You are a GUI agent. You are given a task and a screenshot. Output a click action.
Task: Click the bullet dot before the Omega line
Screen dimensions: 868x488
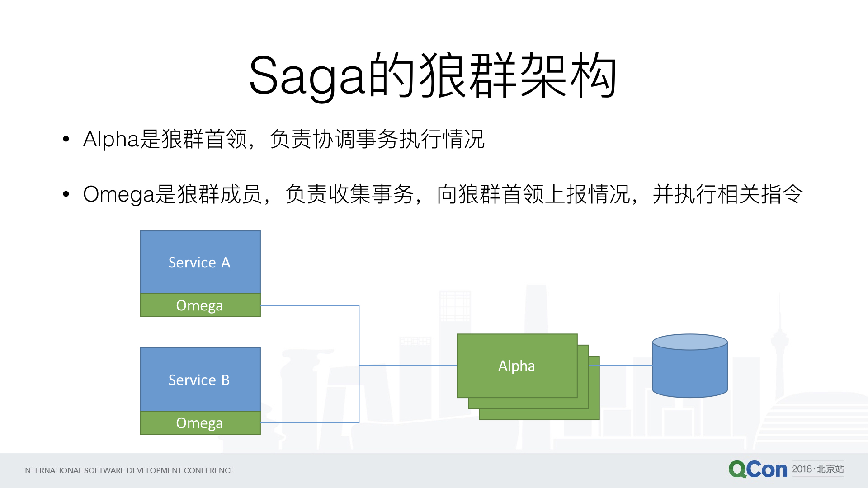point(66,194)
